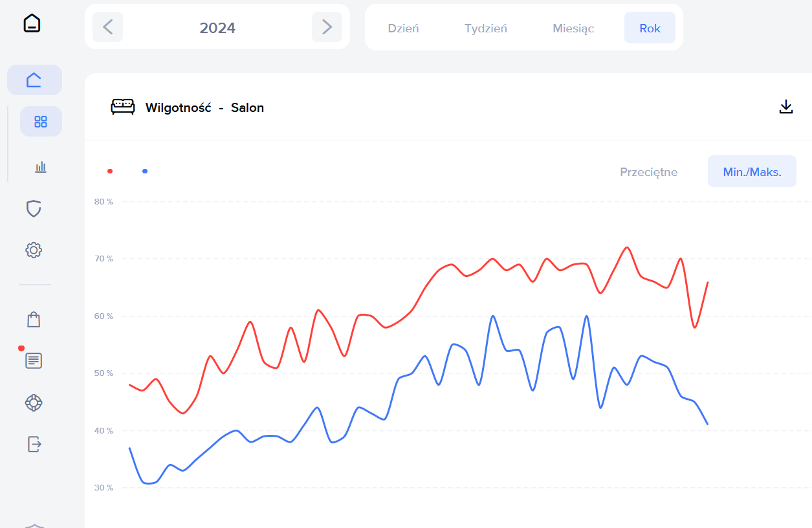Switch to the Dzień view tab
812x528 pixels.
tap(403, 28)
